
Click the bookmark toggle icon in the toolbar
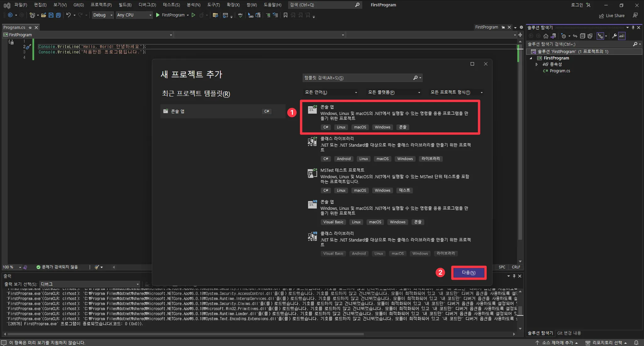285,15
